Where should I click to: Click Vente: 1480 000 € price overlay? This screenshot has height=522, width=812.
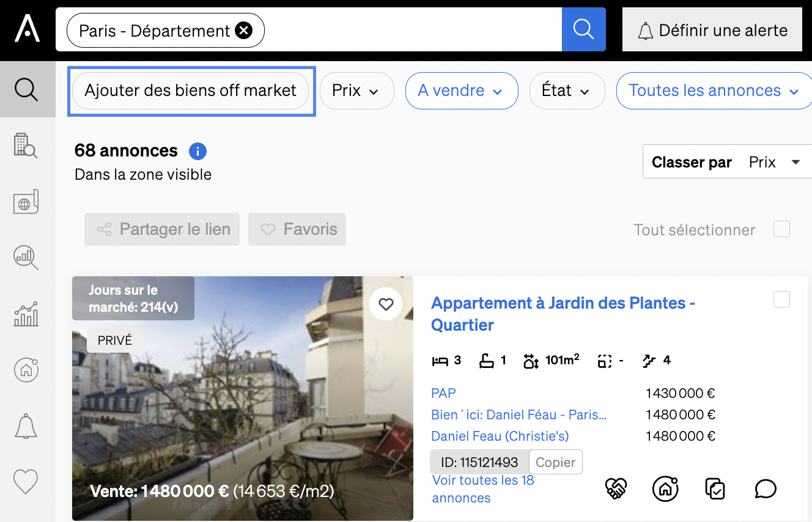tap(160, 491)
